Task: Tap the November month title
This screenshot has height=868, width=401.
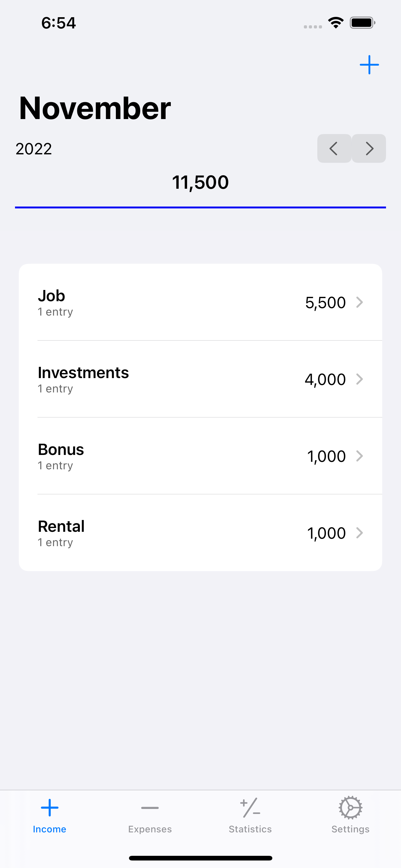Action: pyautogui.click(x=95, y=108)
